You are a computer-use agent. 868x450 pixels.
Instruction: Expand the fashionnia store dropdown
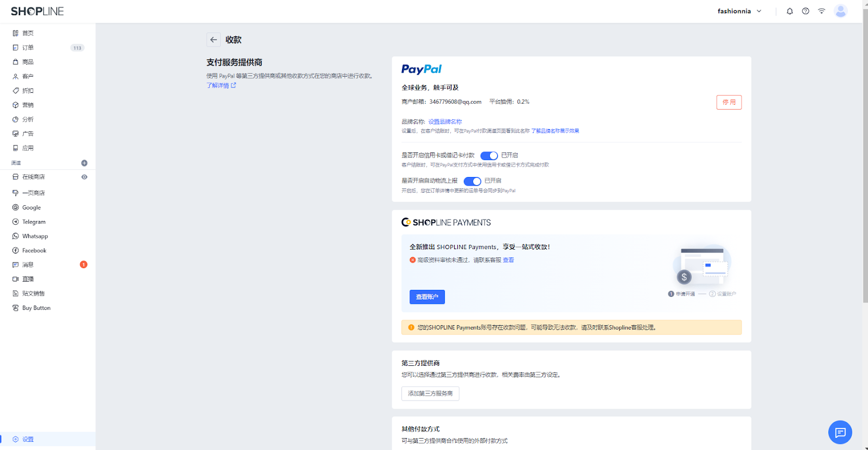click(x=739, y=11)
